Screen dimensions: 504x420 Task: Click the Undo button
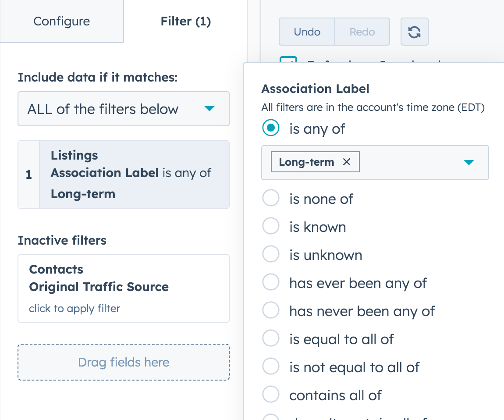tap(306, 31)
